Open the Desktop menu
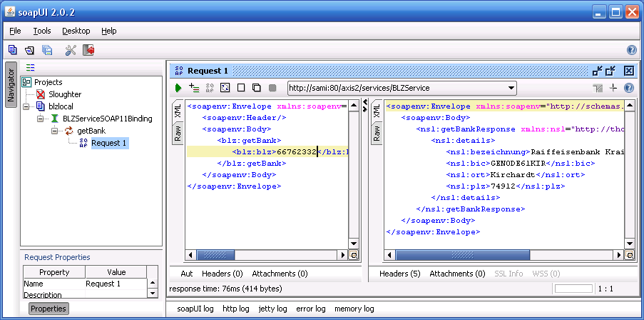Screen dimensions: 644x320 pyautogui.click(x=76, y=31)
